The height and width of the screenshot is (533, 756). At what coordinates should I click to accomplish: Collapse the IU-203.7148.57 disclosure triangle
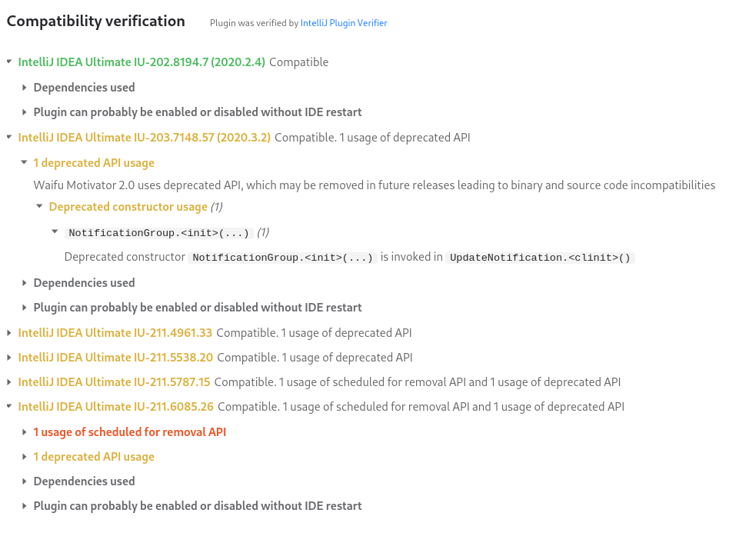point(8,138)
